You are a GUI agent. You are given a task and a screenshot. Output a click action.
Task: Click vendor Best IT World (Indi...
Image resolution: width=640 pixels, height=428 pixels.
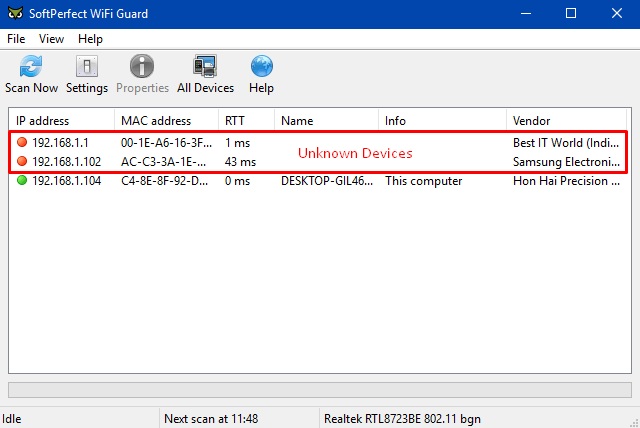pyautogui.click(x=566, y=143)
